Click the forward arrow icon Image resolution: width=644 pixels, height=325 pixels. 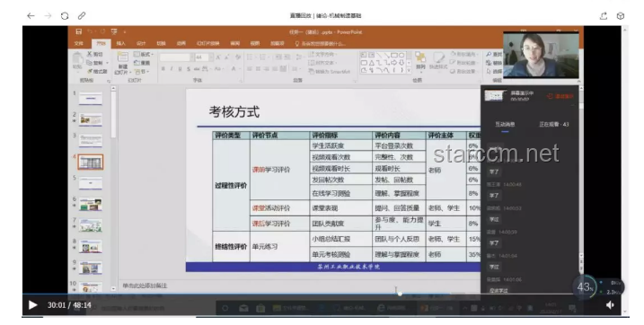pyautogui.click(x=48, y=15)
